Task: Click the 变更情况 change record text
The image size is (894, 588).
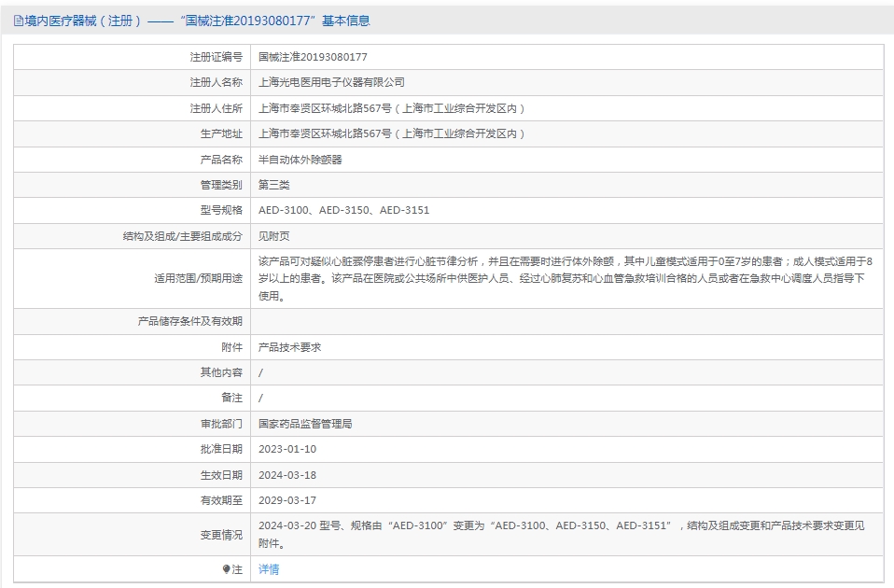Action: coord(560,534)
